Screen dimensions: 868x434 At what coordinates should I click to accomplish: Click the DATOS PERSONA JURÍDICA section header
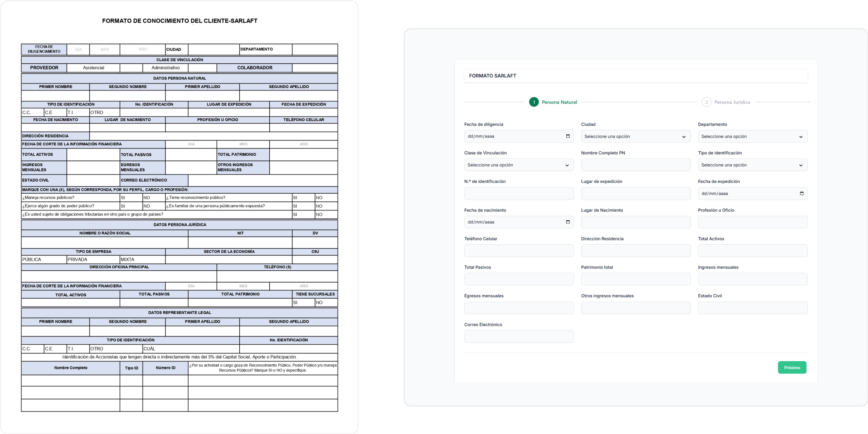[180, 225]
